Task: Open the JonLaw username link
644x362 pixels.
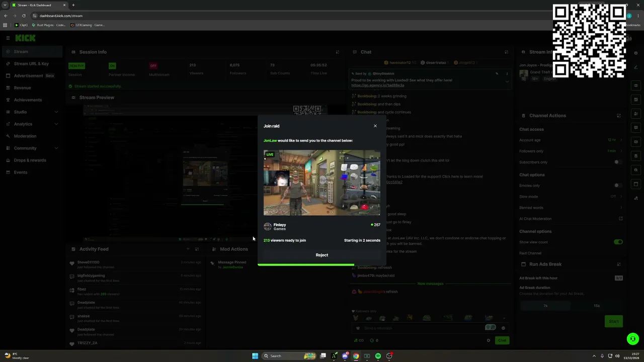Action: [x=270, y=141]
